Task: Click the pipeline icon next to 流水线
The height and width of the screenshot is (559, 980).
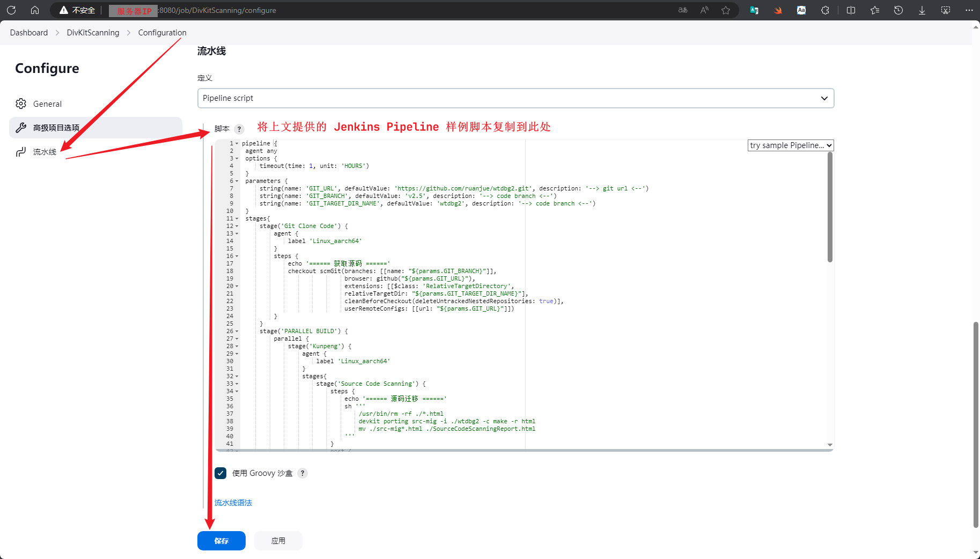Action: tap(21, 152)
